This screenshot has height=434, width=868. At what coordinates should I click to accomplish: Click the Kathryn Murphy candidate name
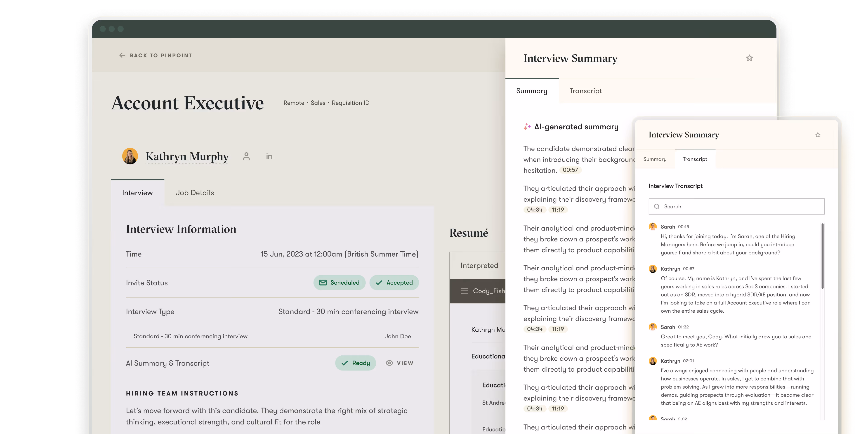[x=187, y=156]
